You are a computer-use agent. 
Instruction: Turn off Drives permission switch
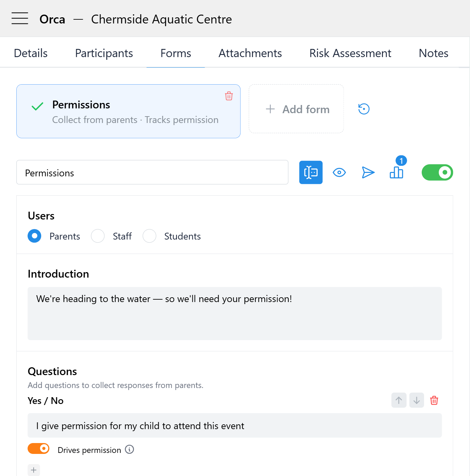click(38, 449)
